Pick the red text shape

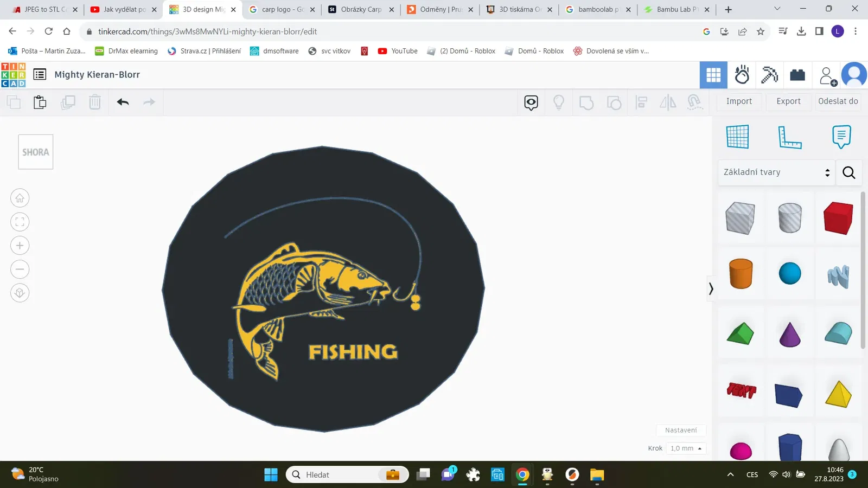741,390
